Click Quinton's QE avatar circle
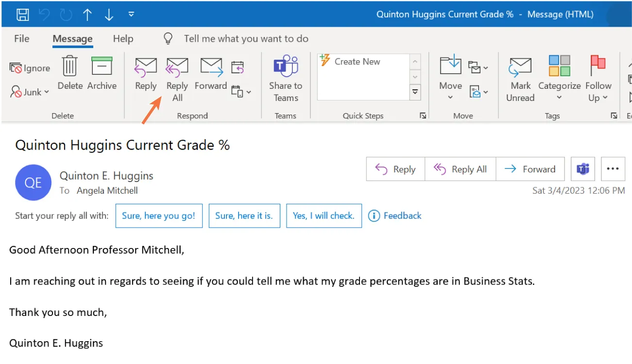The width and height of the screenshot is (632, 364). (x=33, y=182)
